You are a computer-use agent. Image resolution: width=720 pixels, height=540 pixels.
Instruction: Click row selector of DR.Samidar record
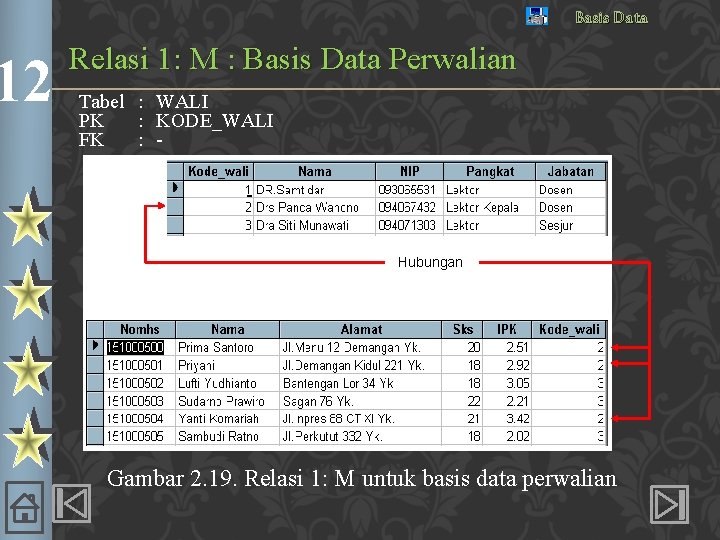(x=175, y=188)
